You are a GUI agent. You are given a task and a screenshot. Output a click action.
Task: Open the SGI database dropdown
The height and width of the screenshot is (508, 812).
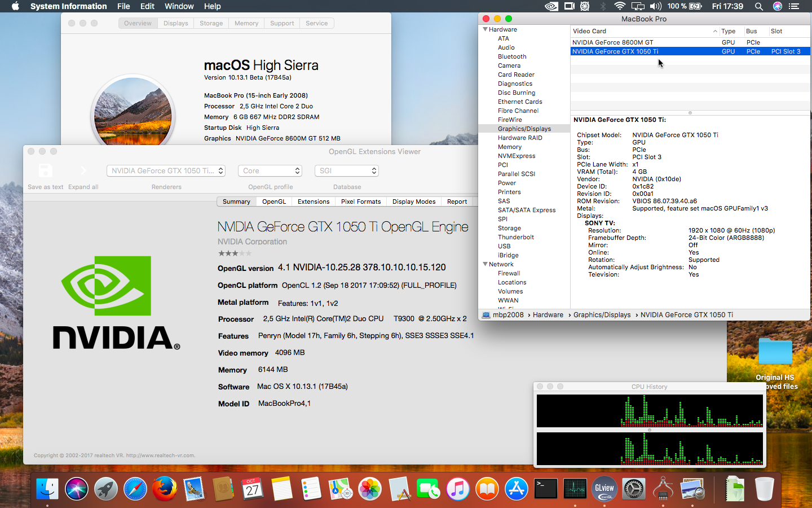pos(346,170)
